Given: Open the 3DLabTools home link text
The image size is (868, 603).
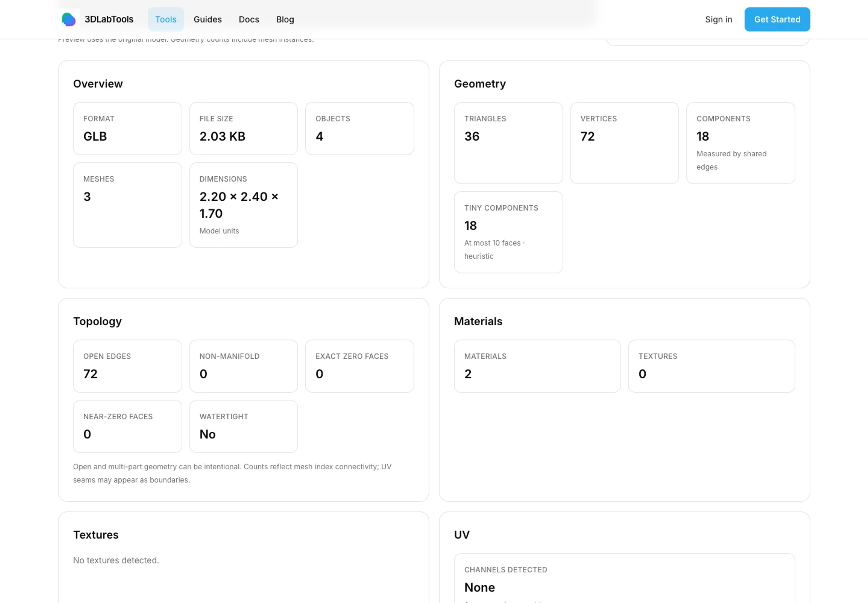Looking at the screenshot, I should (109, 19).
